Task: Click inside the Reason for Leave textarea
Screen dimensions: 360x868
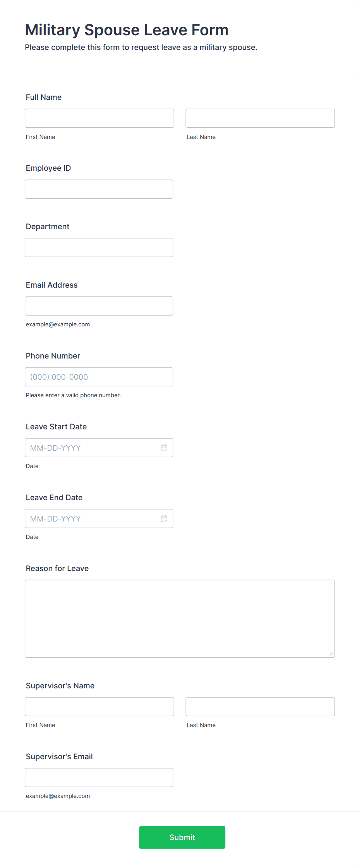Action: coord(180,618)
